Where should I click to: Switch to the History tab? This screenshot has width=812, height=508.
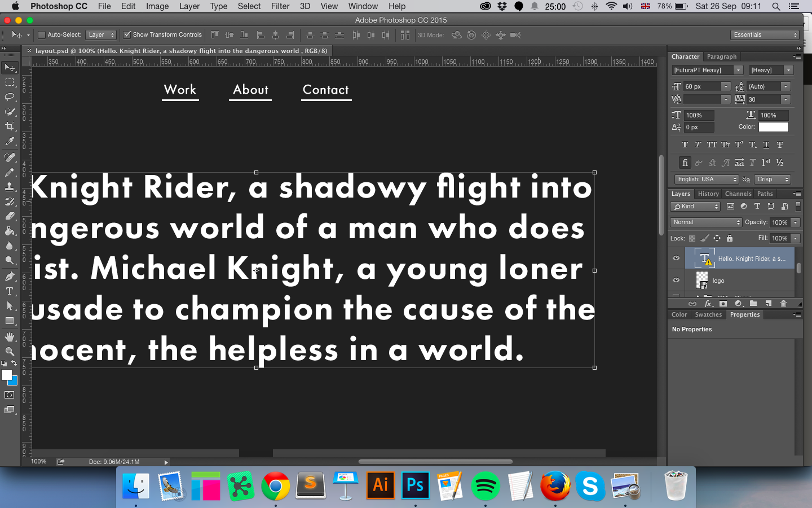(x=708, y=194)
